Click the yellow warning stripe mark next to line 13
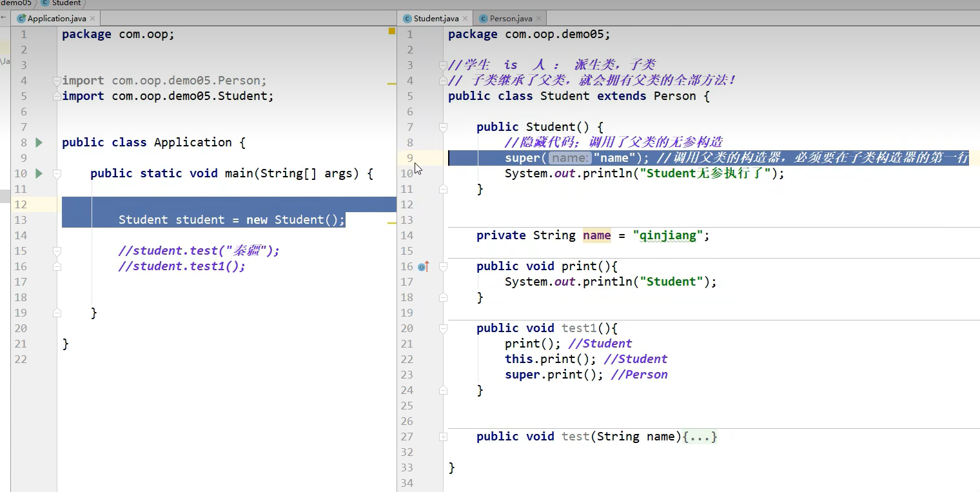 391,222
